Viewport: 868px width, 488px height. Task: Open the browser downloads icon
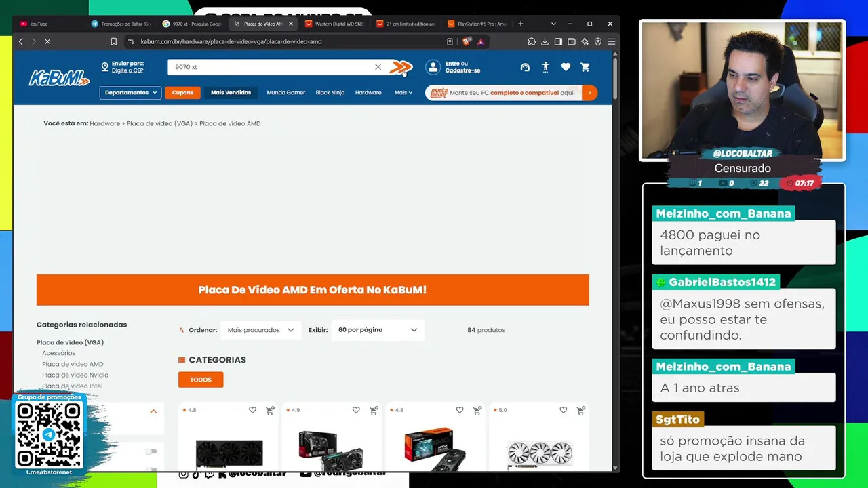coord(545,41)
